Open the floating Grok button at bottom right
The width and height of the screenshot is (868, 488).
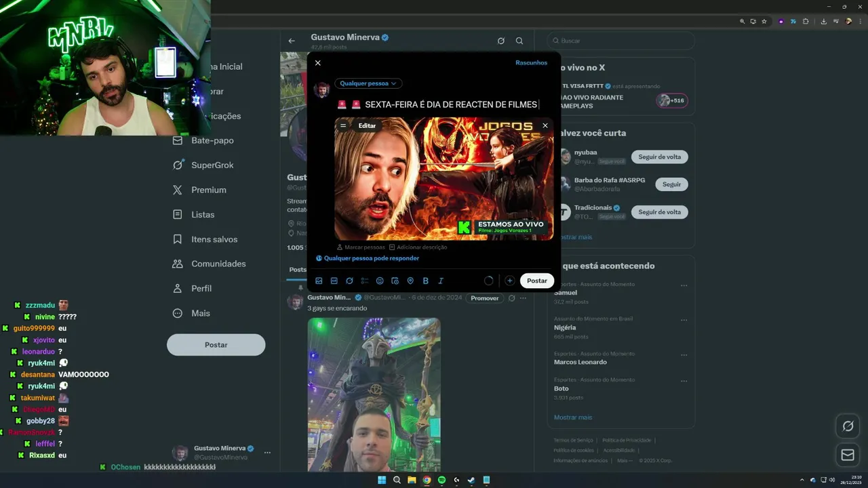point(848,426)
